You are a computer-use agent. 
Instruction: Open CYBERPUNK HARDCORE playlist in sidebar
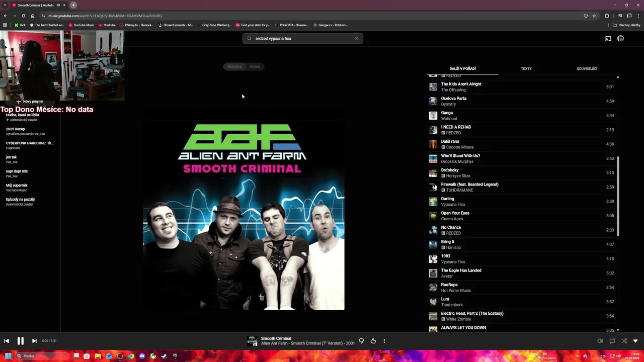[30, 145]
